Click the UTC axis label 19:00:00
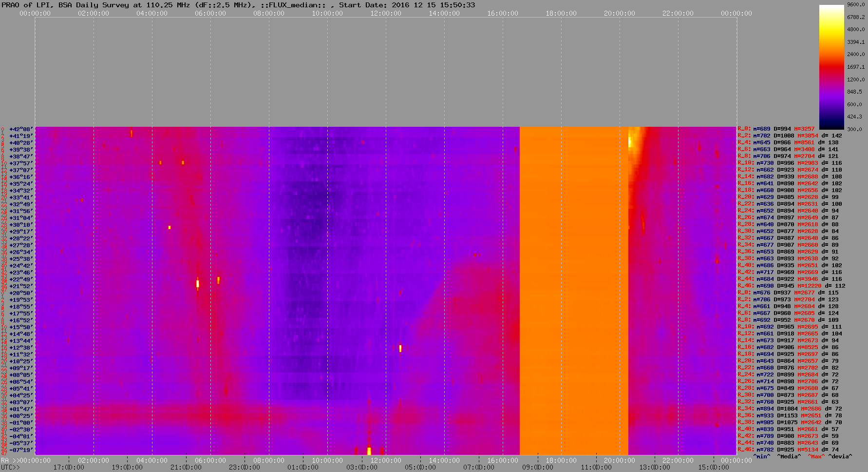Image resolution: width=868 pixels, height=472 pixels. 127,467
